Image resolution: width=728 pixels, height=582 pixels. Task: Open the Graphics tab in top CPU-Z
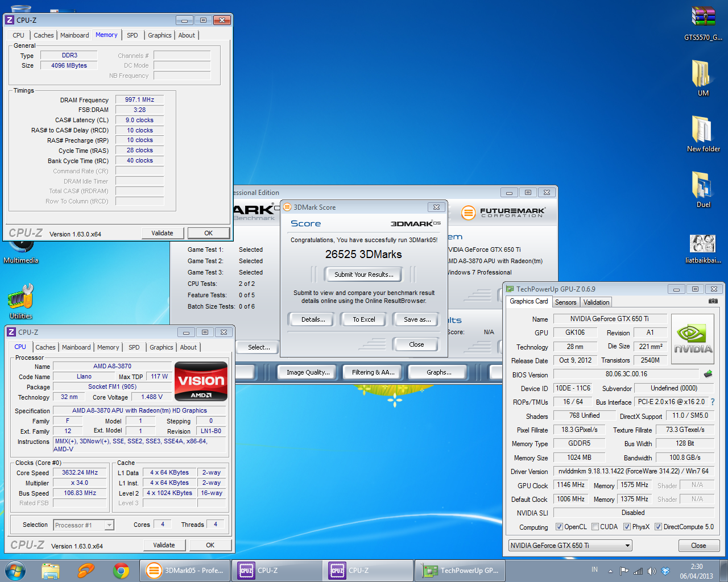[160, 35]
